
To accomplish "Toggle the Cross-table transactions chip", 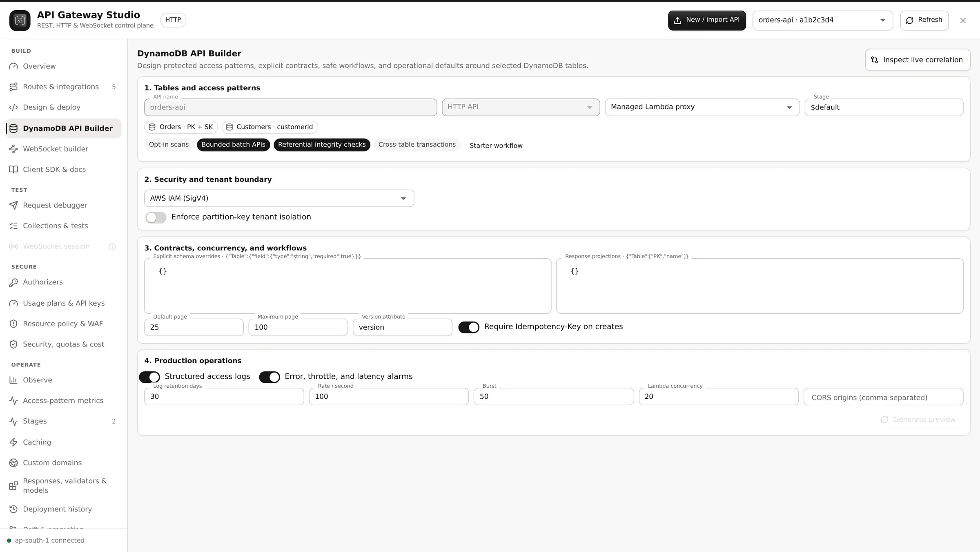I will tap(417, 145).
